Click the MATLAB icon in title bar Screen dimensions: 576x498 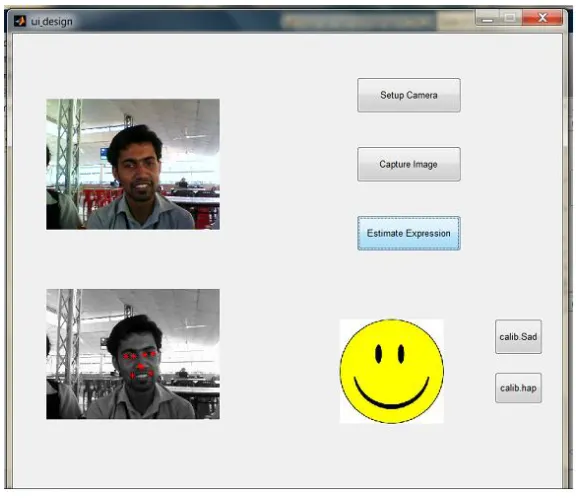point(20,21)
